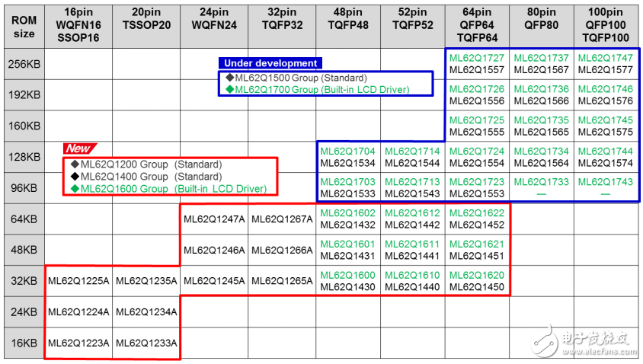Viewport: 643px width, 364px height.
Task: Click ML62Q1602 in 64KB row
Action: (x=347, y=213)
